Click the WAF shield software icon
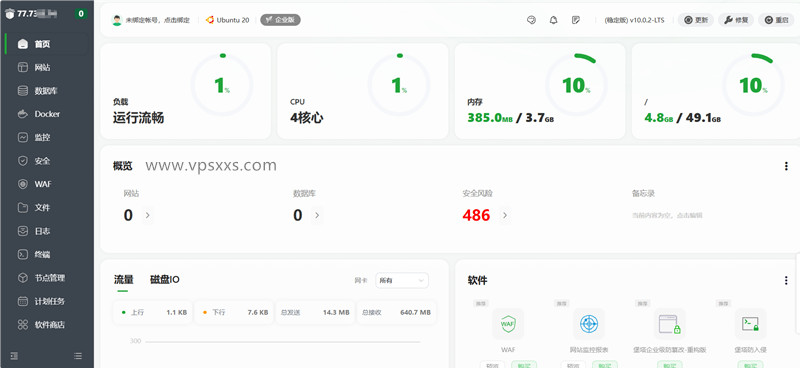 pyautogui.click(x=508, y=324)
